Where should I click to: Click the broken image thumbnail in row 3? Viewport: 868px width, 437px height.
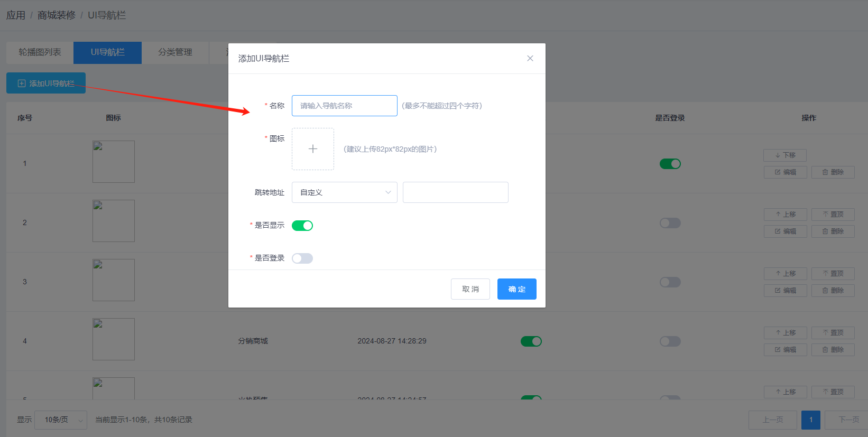[114, 280]
